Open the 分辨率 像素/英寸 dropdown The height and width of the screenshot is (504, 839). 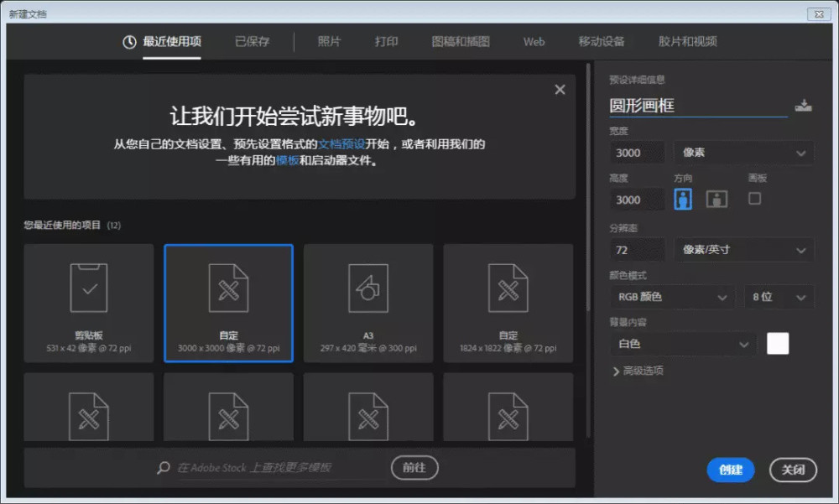(743, 249)
